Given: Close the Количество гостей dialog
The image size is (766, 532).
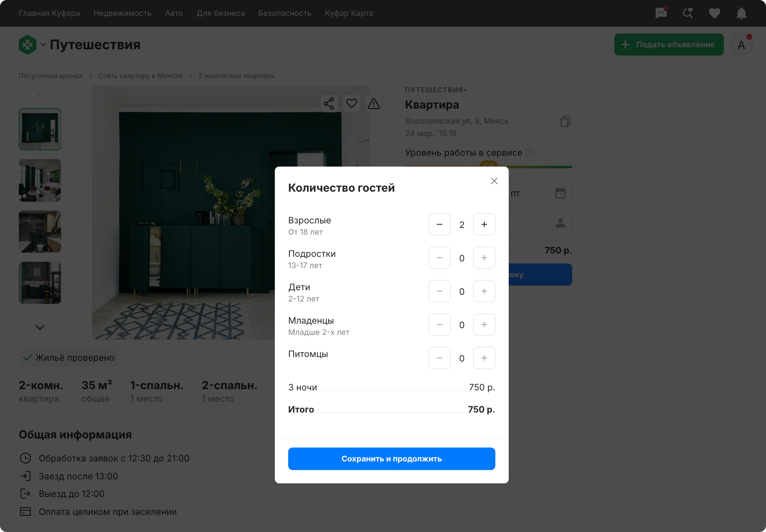Looking at the screenshot, I should [494, 181].
